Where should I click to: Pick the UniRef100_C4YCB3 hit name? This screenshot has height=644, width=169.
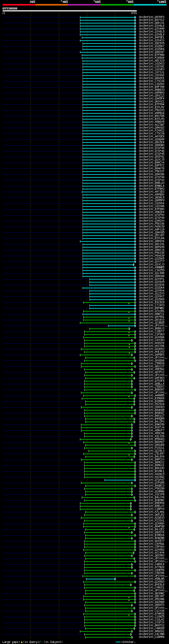pos(152,340)
